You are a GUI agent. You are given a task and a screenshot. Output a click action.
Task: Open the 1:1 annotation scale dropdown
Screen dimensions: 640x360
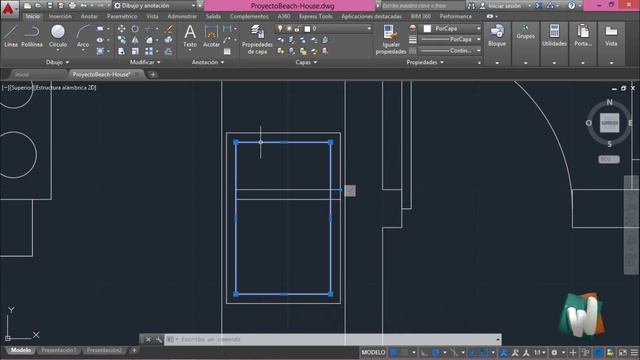(x=540, y=352)
